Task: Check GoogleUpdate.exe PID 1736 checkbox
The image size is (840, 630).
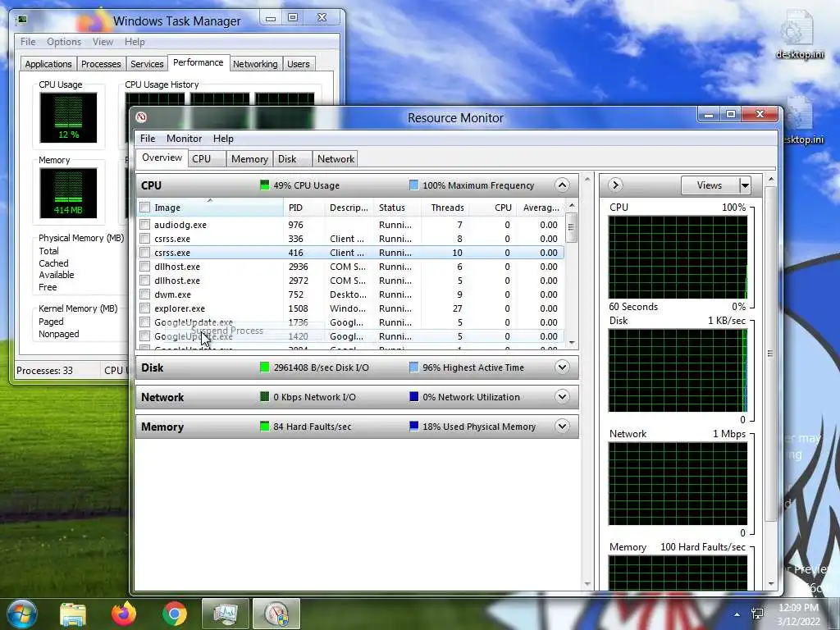Action: click(144, 322)
